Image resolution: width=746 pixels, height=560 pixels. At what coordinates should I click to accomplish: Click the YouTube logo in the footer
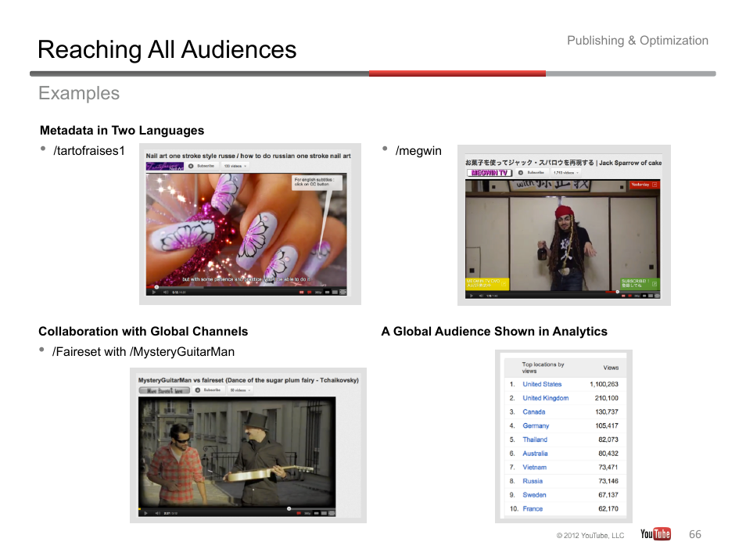coord(655,534)
